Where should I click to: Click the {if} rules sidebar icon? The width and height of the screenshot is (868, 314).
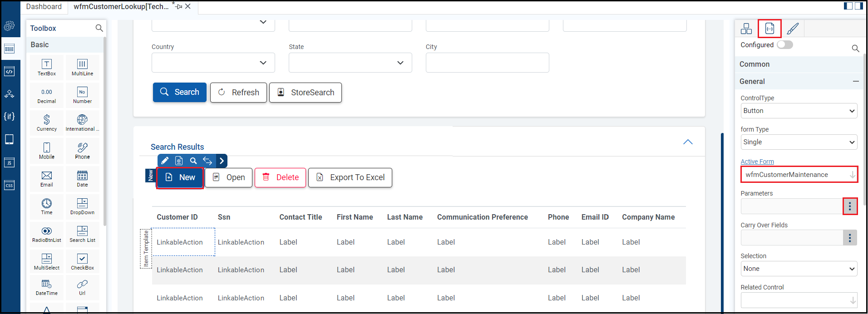[x=9, y=117]
